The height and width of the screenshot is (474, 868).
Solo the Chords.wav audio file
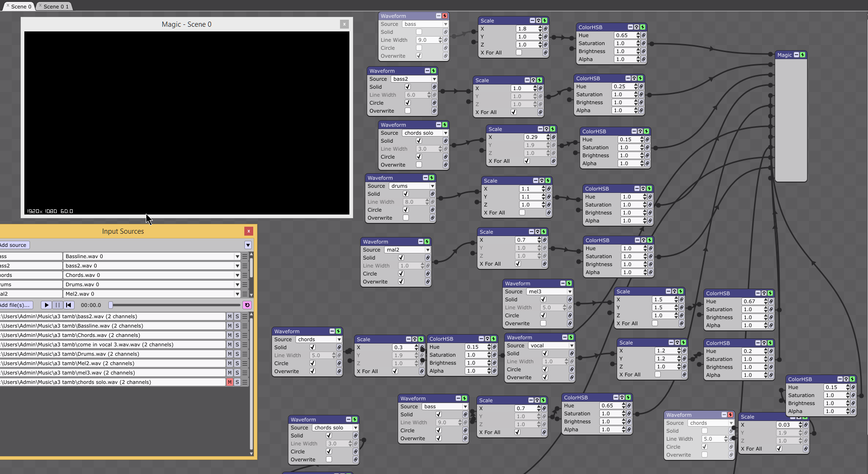(237, 335)
